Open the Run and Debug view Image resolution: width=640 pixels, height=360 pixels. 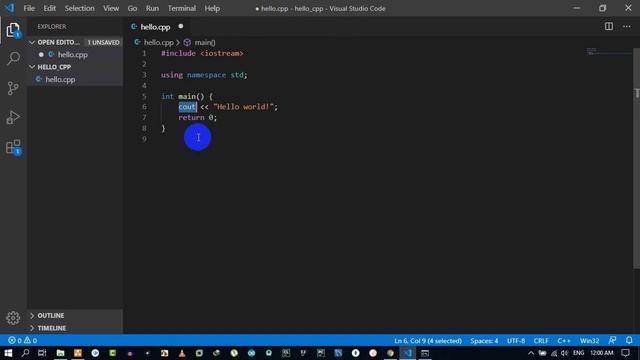click(13, 118)
